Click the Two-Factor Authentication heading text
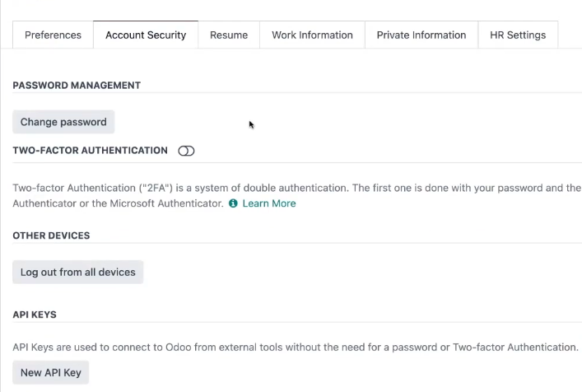The image size is (582, 392). (91, 151)
